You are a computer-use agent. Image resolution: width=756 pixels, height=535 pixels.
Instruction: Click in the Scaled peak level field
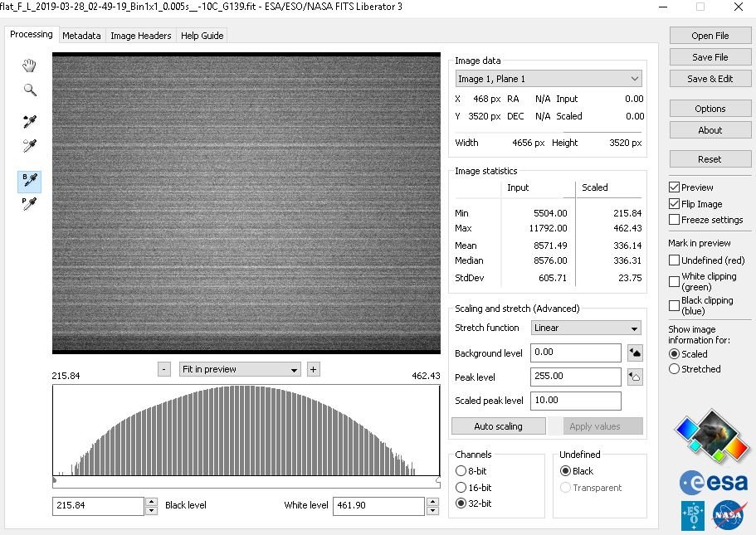click(x=576, y=401)
